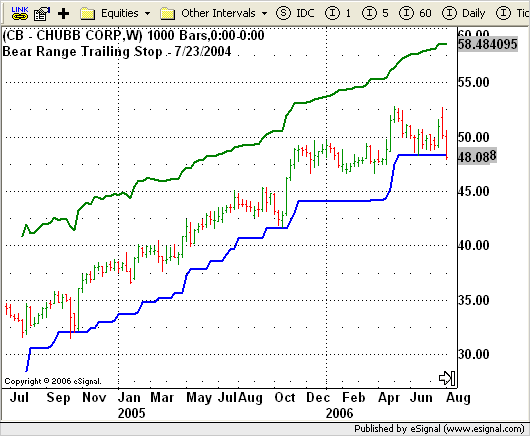Screen dimensions: 530x436
Task: Click the Other Intervals folder icon
Action: [x=167, y=14]
